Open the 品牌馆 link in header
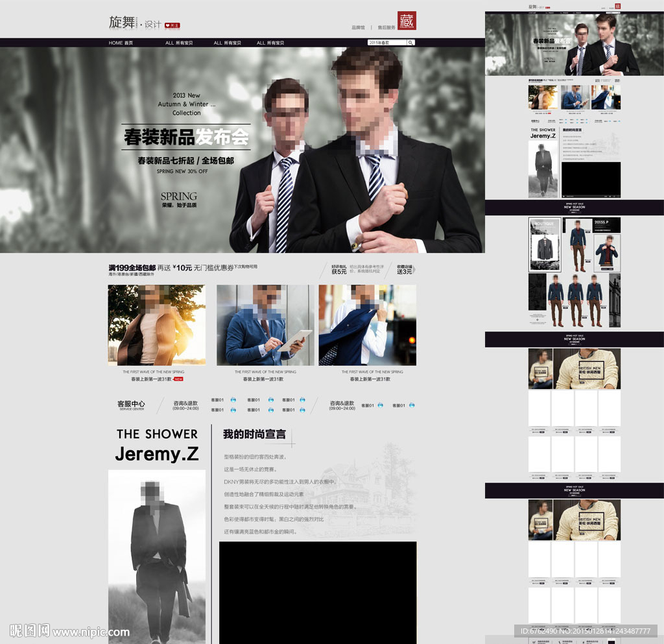Viewport: 664px width, 644px height. pyautogui.click(x=359, y=28)
